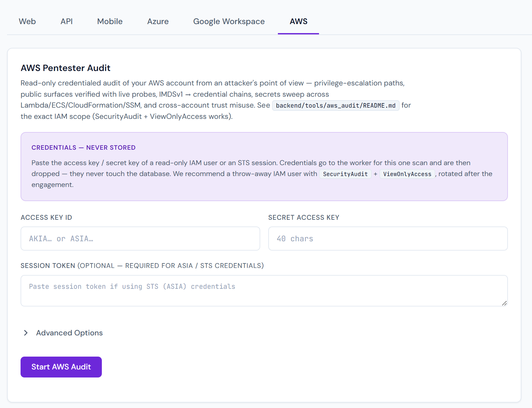The height and width of the screenshot is (408, 532).
Task: Open the Google Workspace tab
Action: point(229,22)
